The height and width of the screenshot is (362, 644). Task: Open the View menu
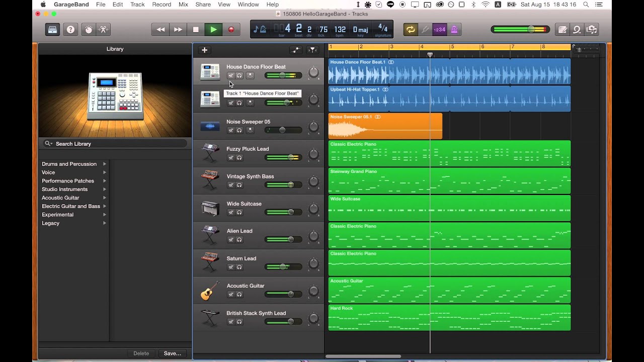click(x=224, y=5)
